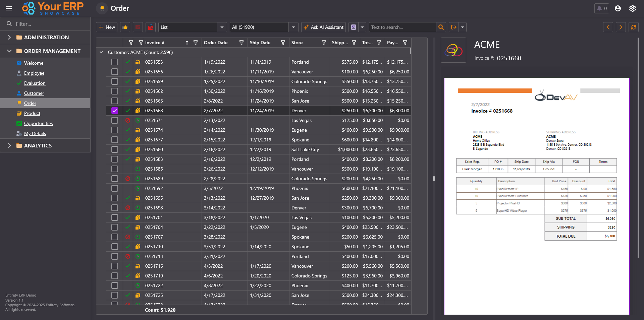The height and width of the screenshot is (320, 644).
Task: Click the thumbs-up approve icon in toolbar
Action: [x=125, y=27]
